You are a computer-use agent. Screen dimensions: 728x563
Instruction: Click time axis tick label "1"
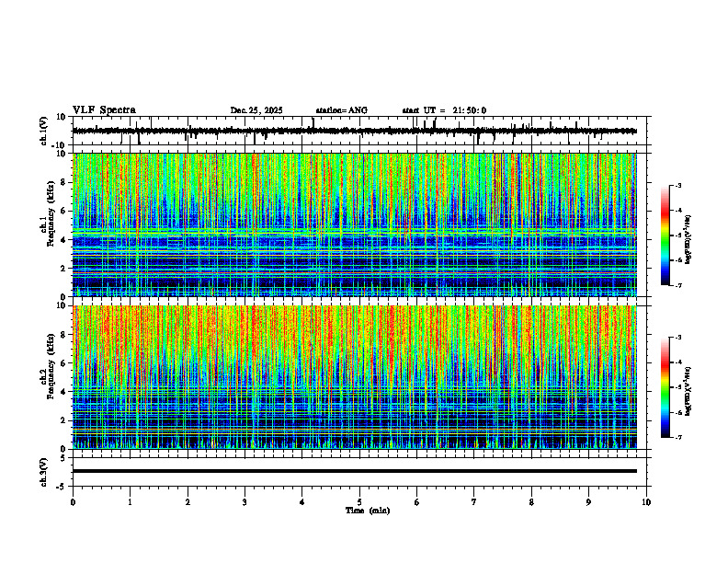click(130, 502)
